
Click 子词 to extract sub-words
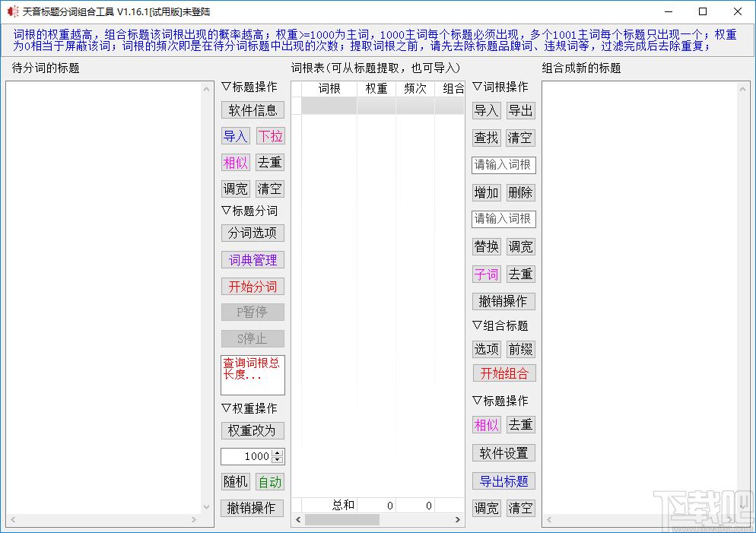[486, 274]
